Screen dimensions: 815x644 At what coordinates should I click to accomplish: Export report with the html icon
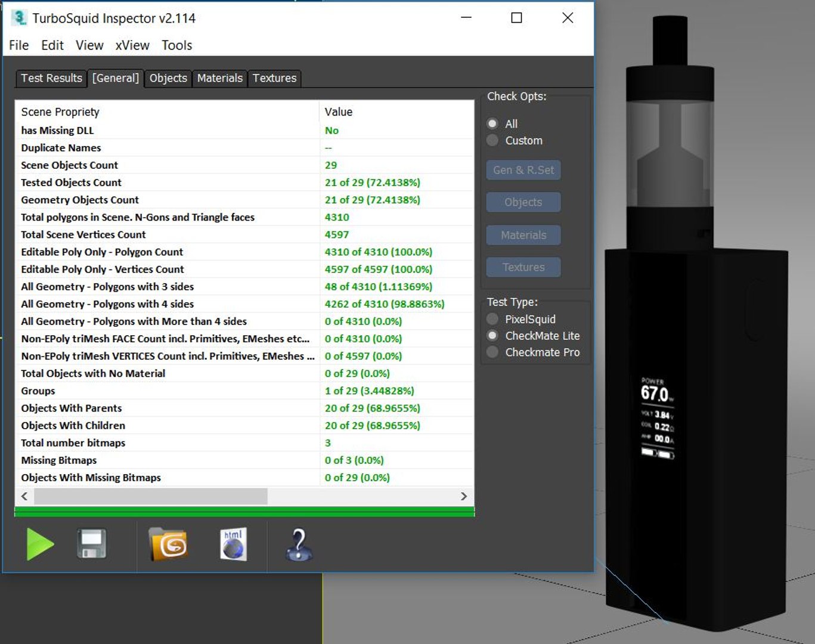coord(233,544)
